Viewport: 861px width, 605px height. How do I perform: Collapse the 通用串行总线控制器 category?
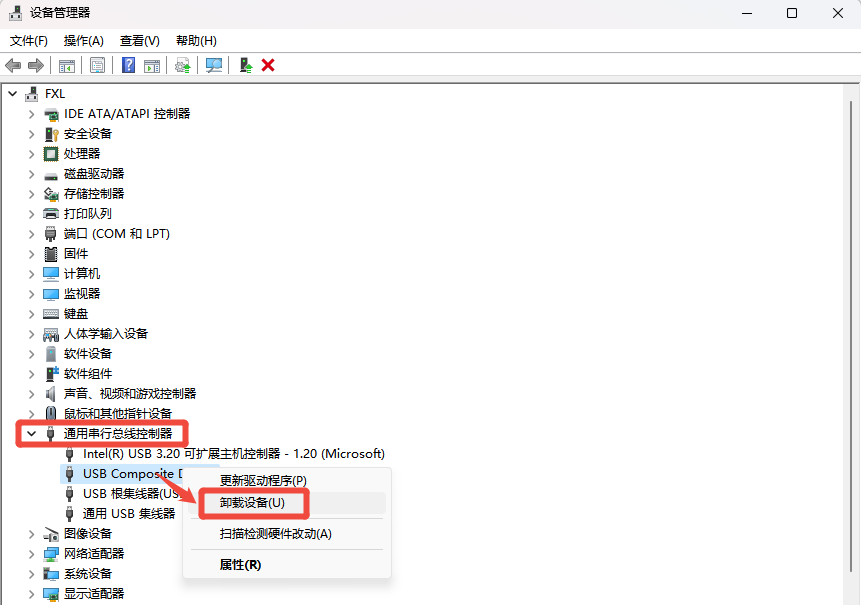pos(31,434)
